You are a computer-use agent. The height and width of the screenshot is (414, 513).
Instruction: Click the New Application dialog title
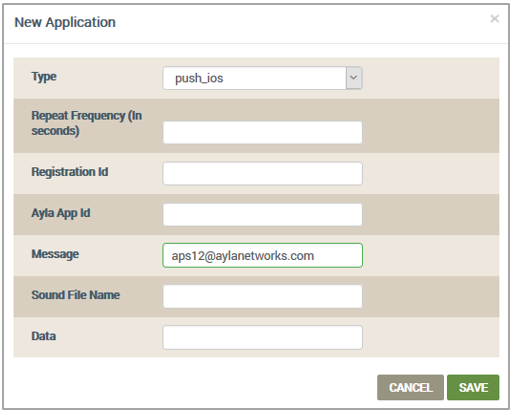tap(65, 22)
